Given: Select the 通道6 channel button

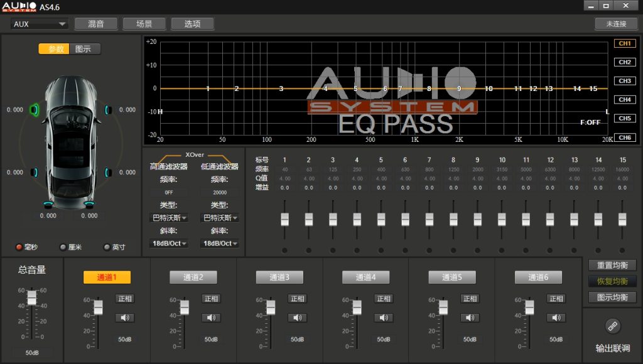Looking at the screenshot, I should 538,277.
